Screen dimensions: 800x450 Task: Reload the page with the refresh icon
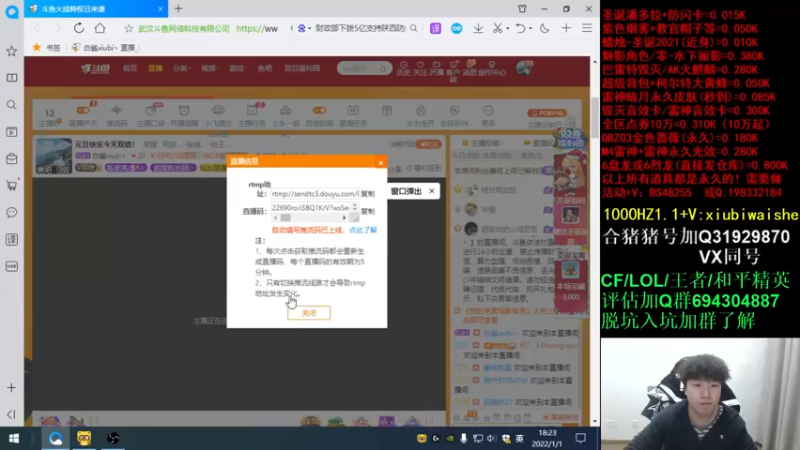click(x=79, y=28)
